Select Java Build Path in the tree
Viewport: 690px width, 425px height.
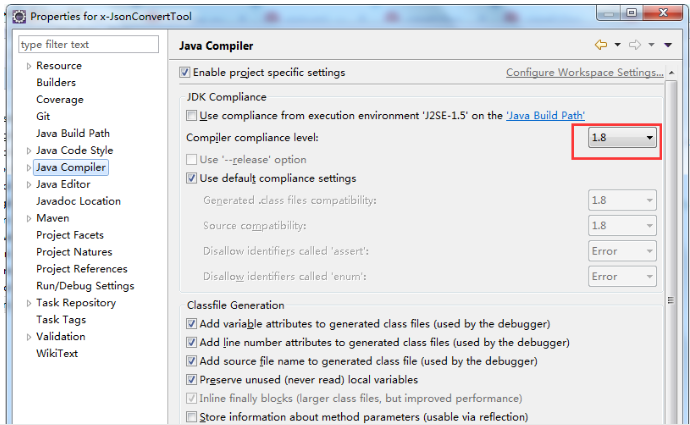(x=73, y=134)
